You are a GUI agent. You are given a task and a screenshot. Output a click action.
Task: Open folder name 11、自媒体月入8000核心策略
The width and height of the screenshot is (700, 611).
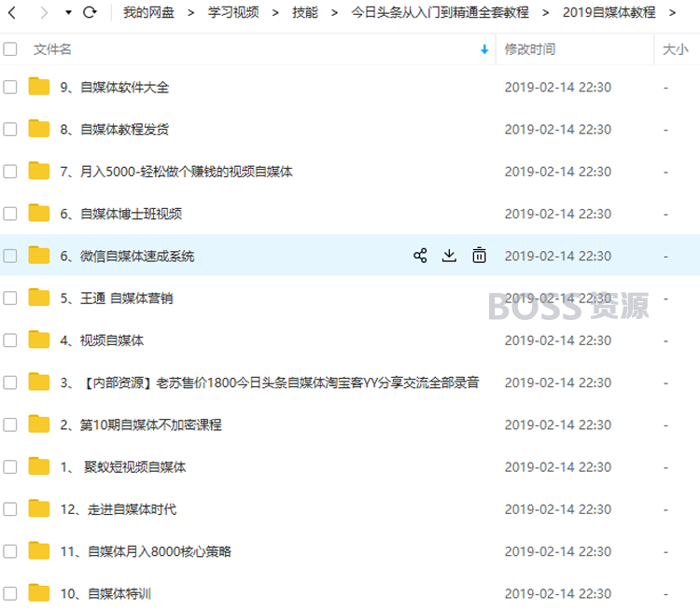pos(146,551)
